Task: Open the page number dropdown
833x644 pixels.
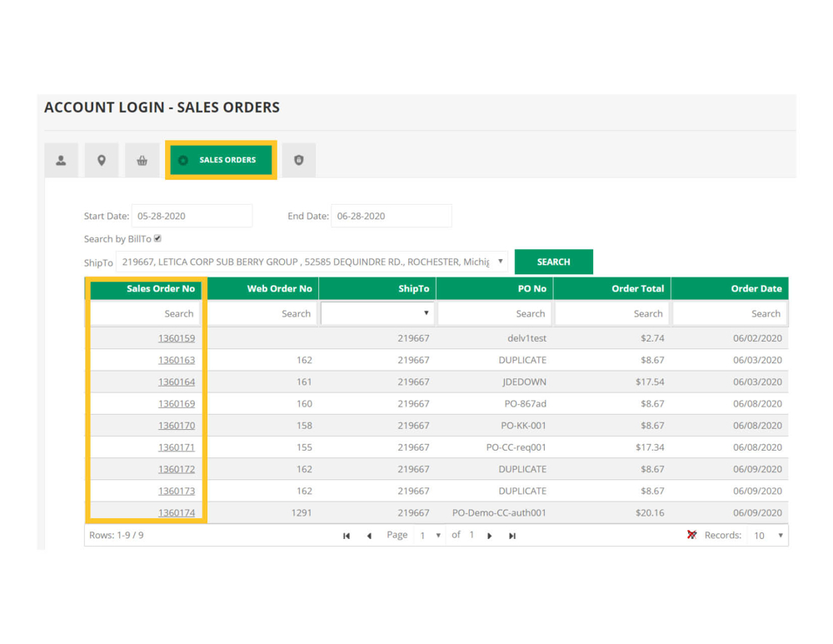Action: click(430, 536)
